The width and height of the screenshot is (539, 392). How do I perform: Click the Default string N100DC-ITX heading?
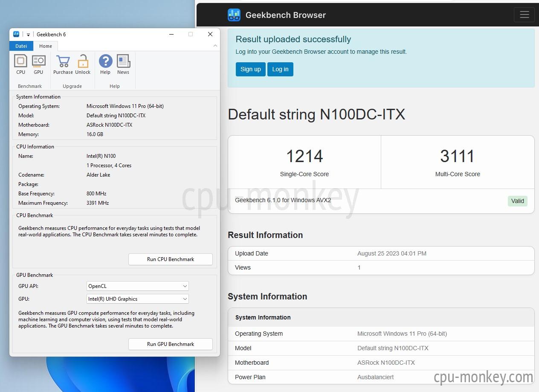316,114
